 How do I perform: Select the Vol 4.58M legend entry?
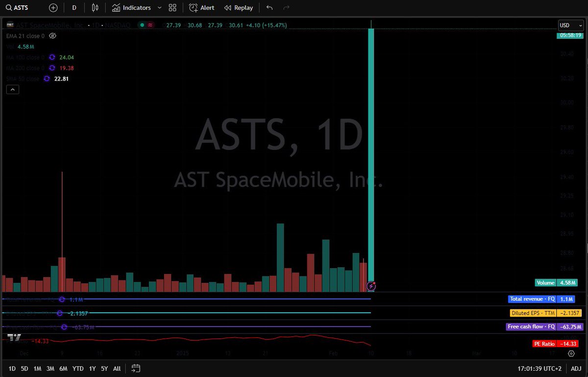[x=20, y=47]
